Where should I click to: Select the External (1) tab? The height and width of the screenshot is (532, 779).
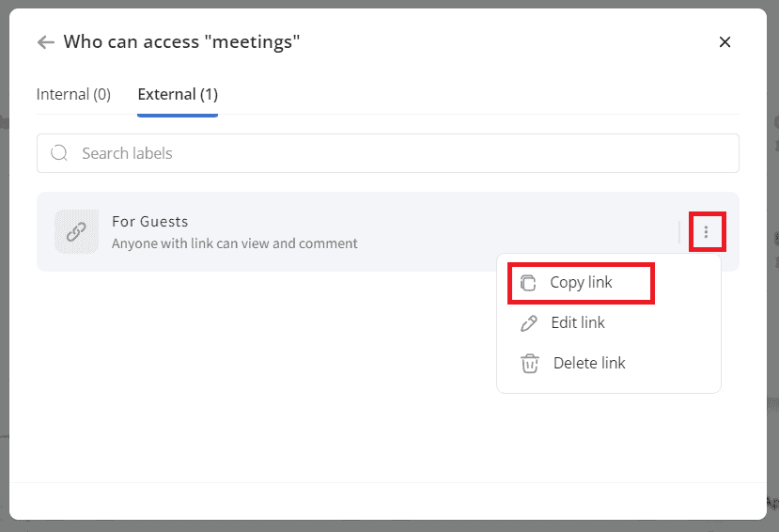click(x=178, y=94)
